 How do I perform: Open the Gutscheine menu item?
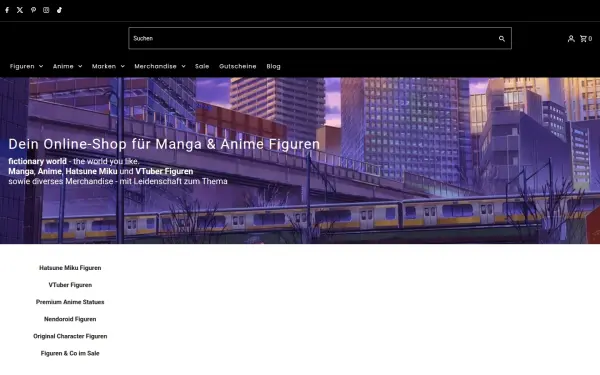click(x=238, y=66)
